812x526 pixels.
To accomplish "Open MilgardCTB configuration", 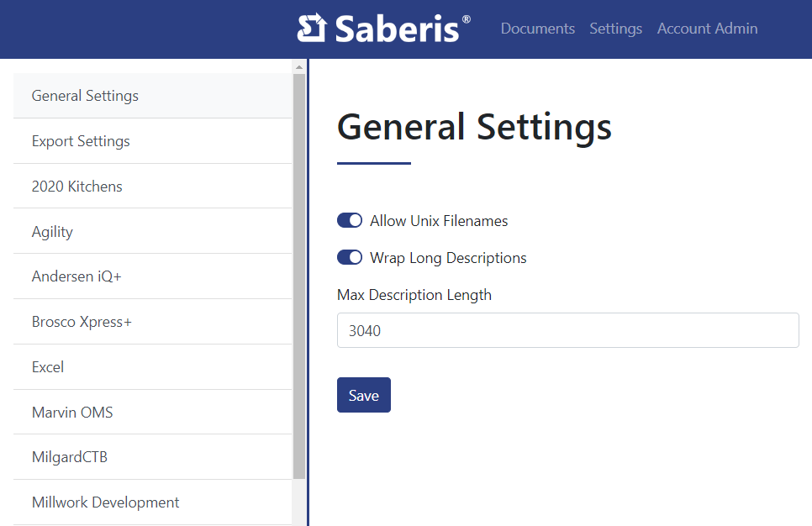I will point(69,456).
